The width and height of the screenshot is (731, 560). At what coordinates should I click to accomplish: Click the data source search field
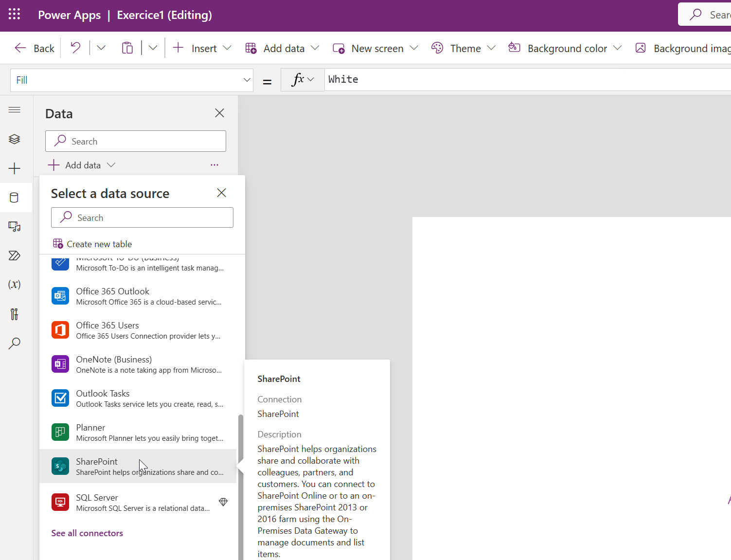pyautogui.click(x=142, y=217)
